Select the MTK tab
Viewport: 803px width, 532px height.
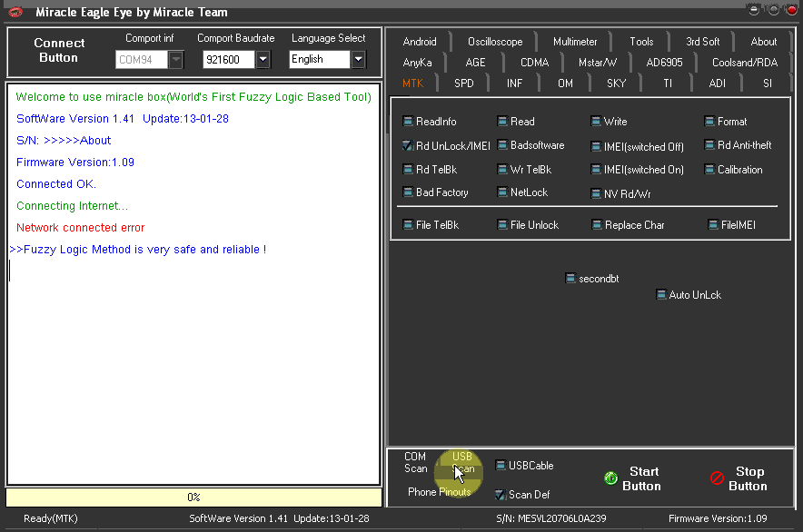tap(412, 84)
